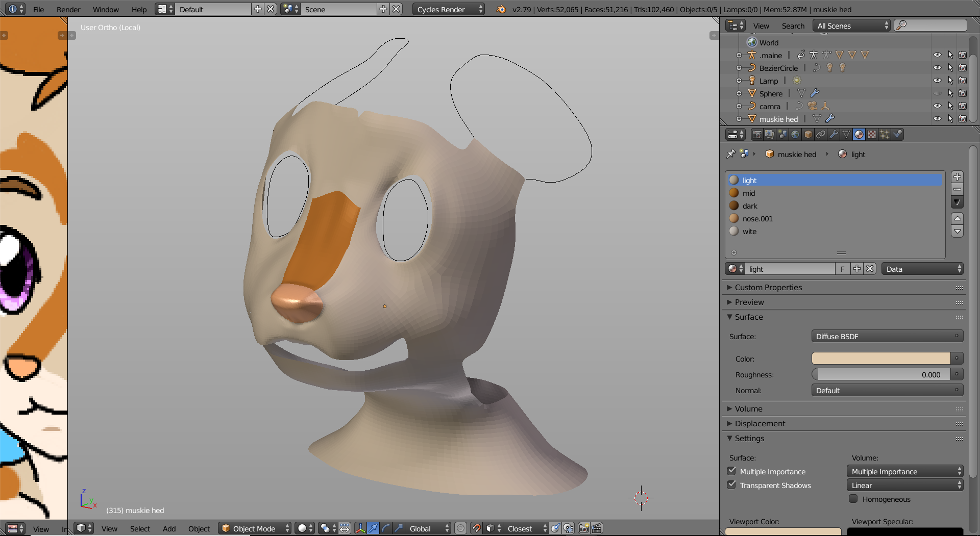The height and width of the screenshot is (536, 980).
Task: Hide the Lamp object with eye icon
Action: tap(937, 81)
